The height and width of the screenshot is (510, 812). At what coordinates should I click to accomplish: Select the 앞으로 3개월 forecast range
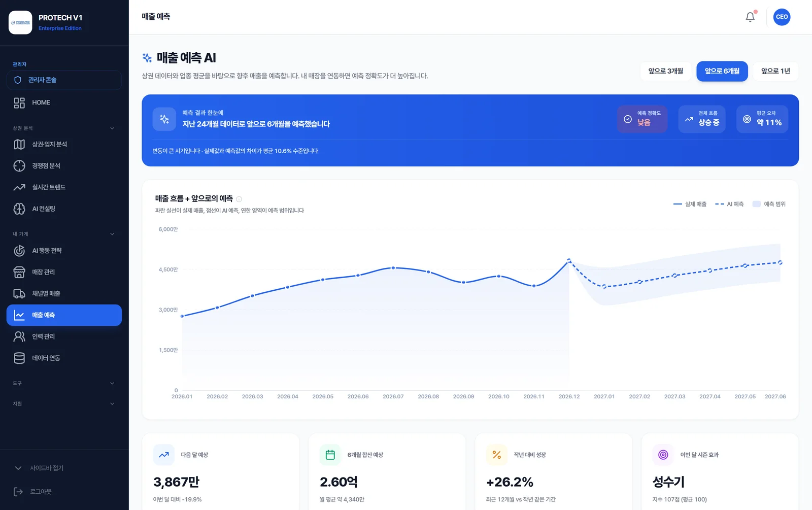click(x=665, y=71)
